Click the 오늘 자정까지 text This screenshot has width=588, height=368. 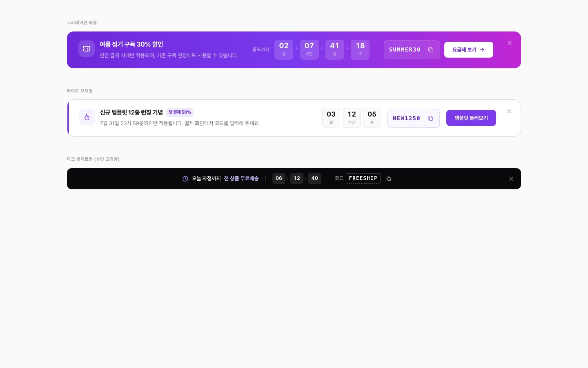206,179
